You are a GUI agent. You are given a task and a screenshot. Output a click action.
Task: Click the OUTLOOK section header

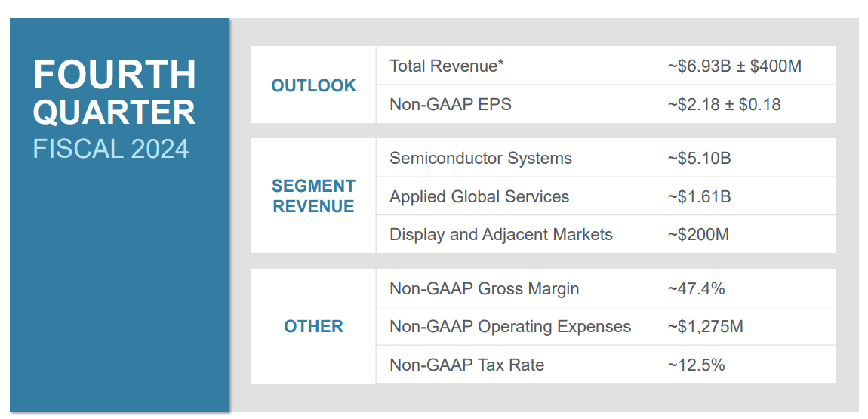pyautogui.click(x=313, y=85)
